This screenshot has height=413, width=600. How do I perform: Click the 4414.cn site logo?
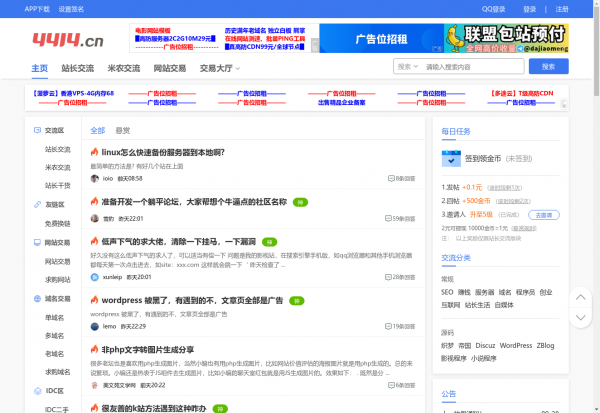coord(66,41)
